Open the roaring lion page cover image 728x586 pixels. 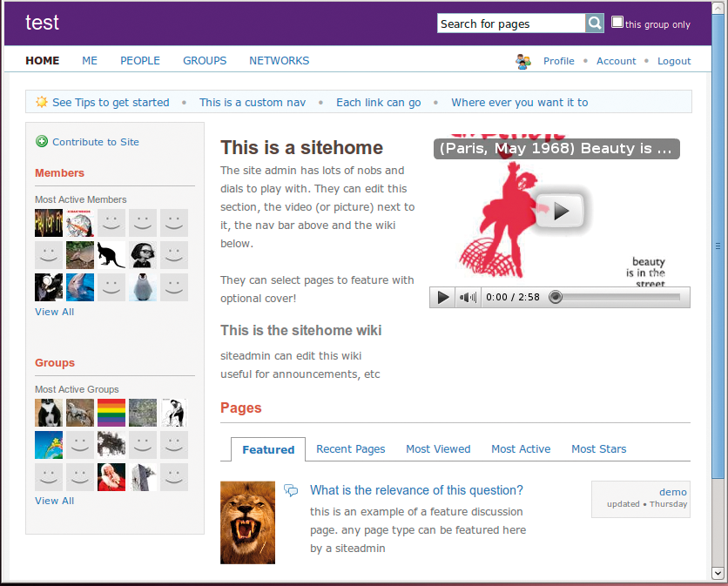tap(248, 522)
